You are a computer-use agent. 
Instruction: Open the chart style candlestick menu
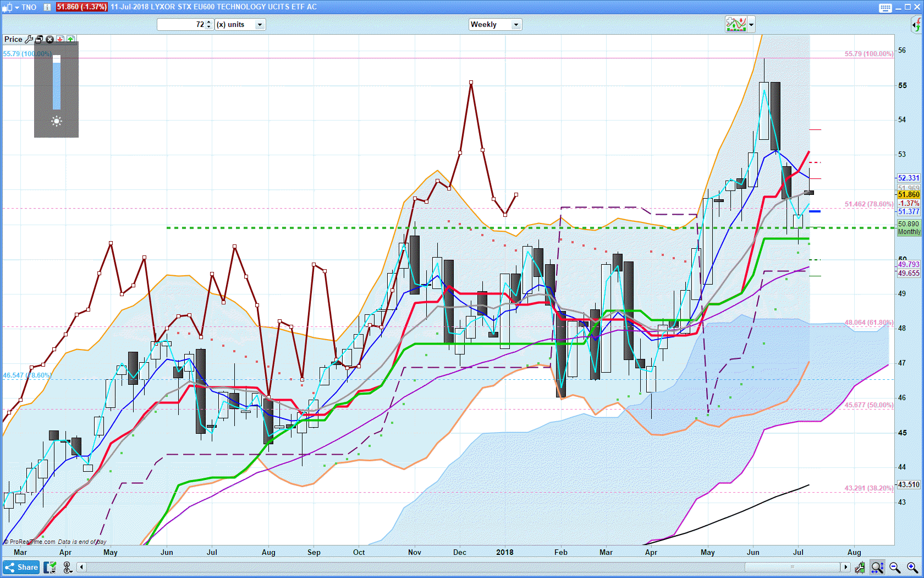click(x=10, y=7)
